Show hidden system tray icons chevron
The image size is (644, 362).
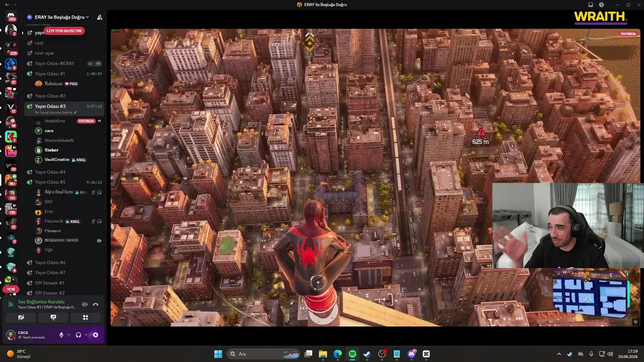coord(558,354)
